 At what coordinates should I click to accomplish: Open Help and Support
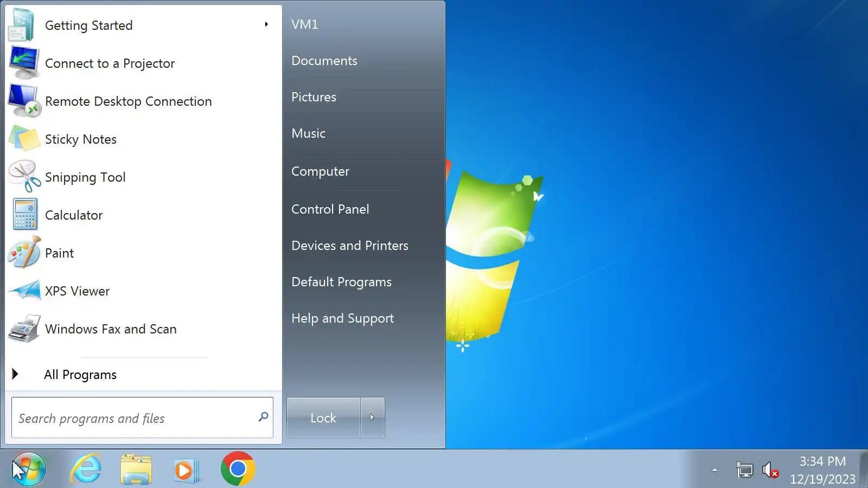[342, 318]
